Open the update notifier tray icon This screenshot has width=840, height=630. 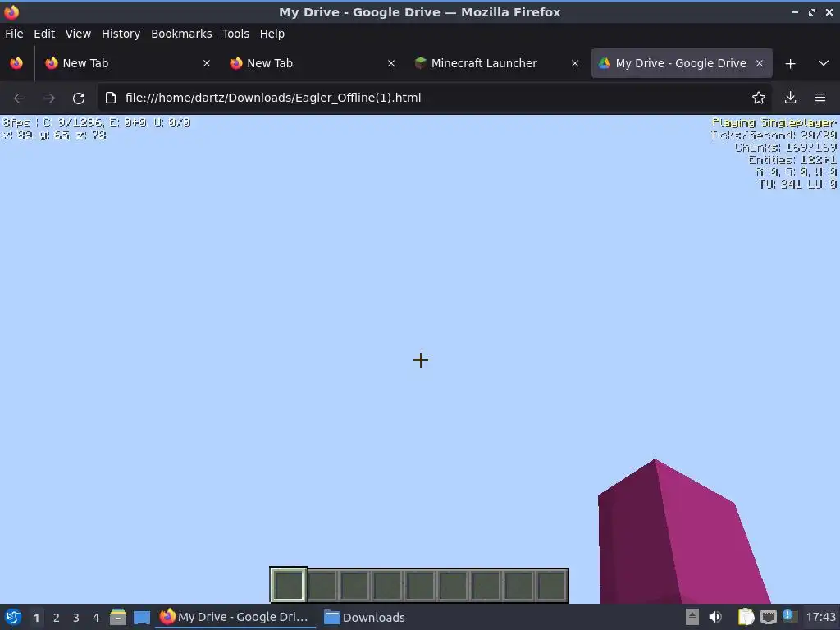point(789,616)
